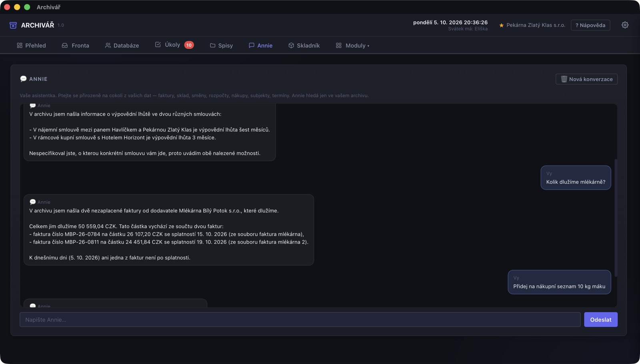The height and width of the screenshot is (364, 640).
Task: Focus the Napište Annie message input
Action: tap(300, 320)
